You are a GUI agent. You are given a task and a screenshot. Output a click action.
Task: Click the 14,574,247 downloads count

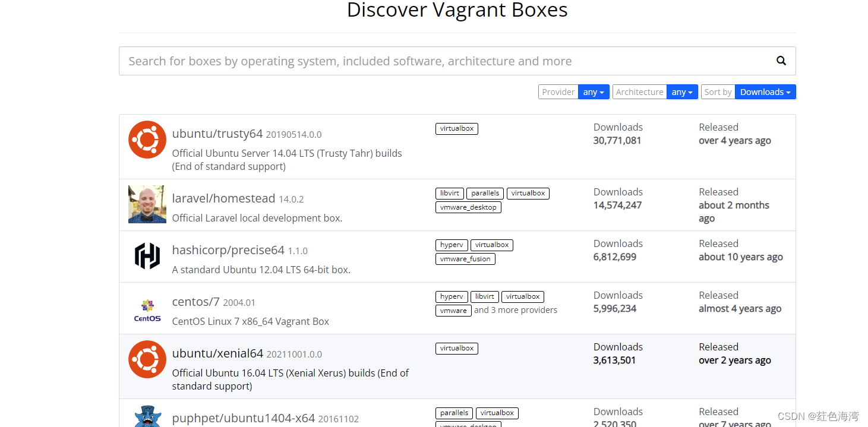tap(617, 205)
